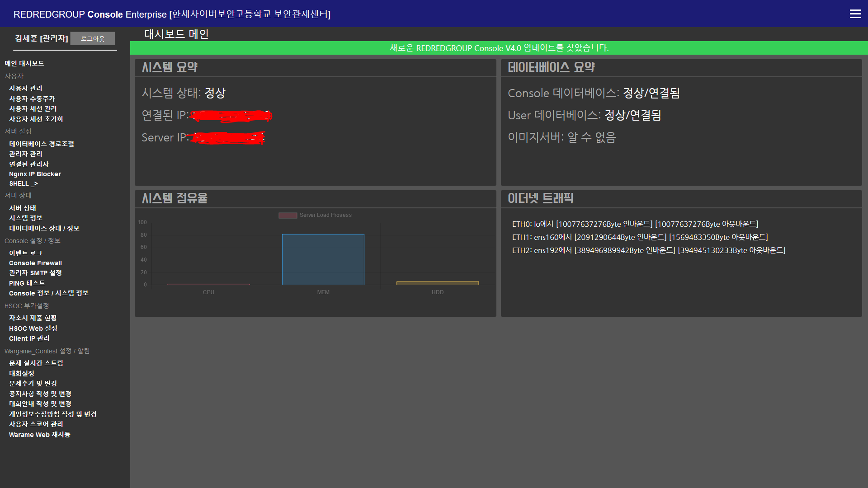Click the 로그아웃 button to log out

tap(92, 38)
